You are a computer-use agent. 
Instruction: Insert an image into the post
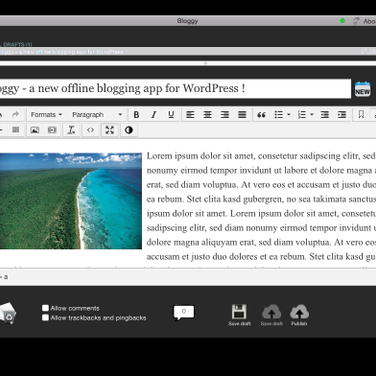point(35,130)
